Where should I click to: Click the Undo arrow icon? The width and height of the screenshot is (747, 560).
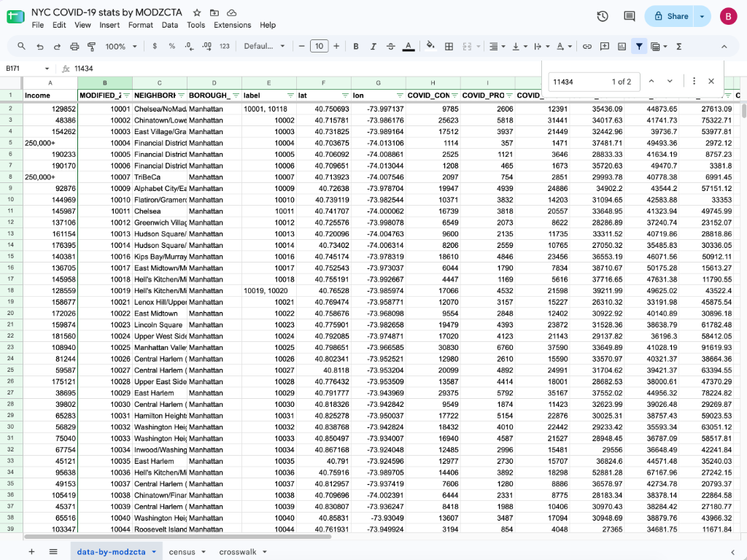tap(40, 46)
